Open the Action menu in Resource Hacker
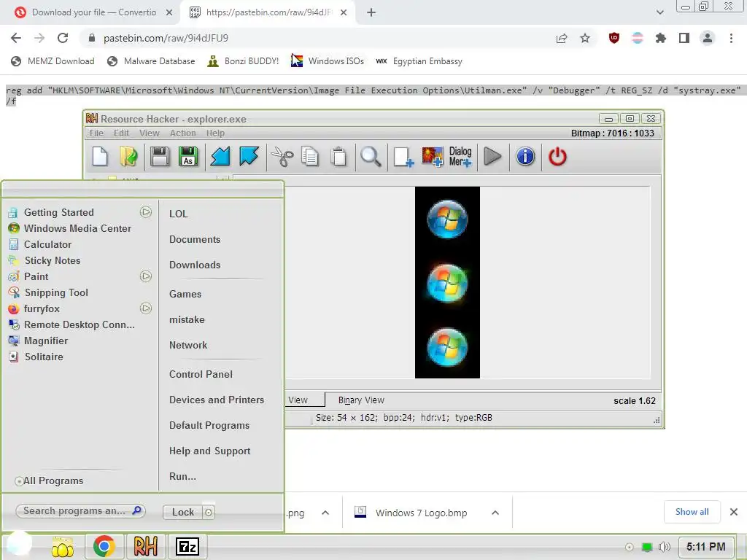 click(183, 133)
